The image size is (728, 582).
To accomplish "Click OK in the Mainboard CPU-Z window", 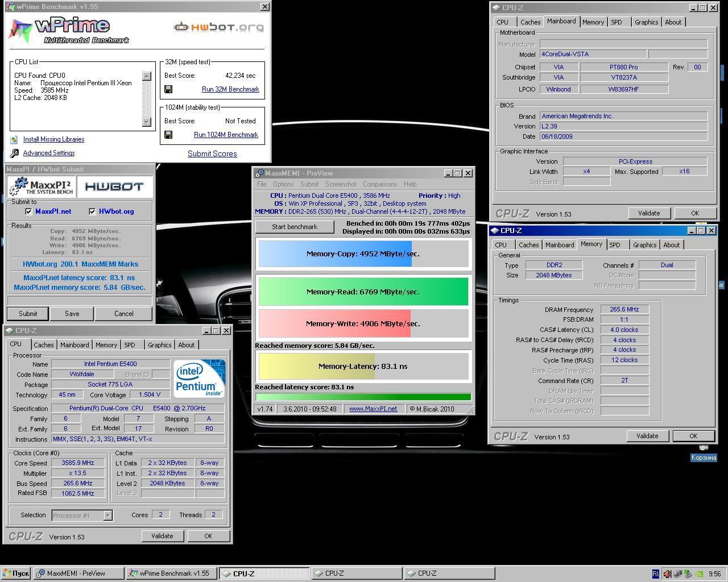I will tap(695, 213).
